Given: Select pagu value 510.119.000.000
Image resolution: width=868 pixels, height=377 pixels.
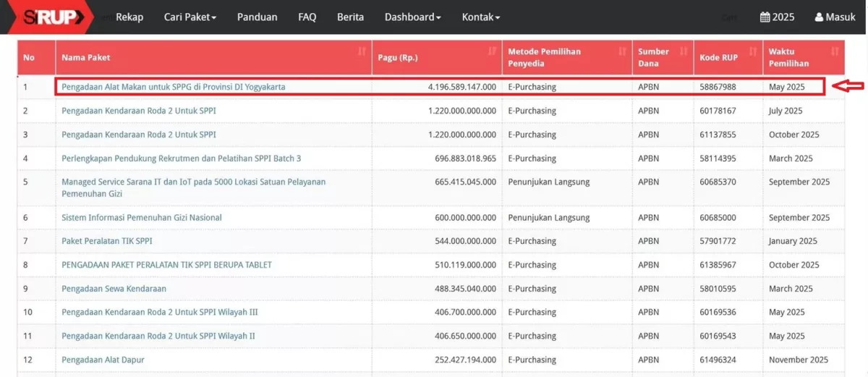Looking at the screenshot, I should (466, 265).
